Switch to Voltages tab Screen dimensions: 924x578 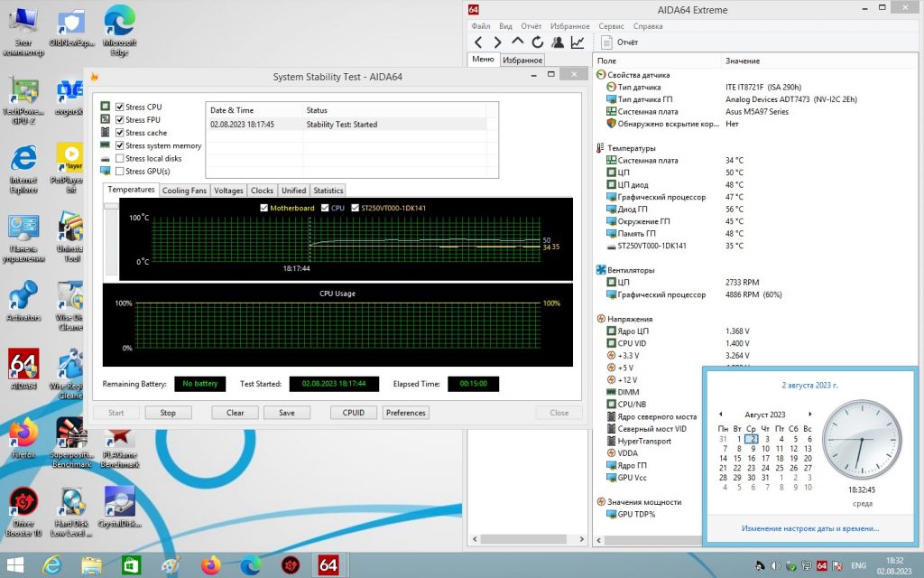coord(228,191)
